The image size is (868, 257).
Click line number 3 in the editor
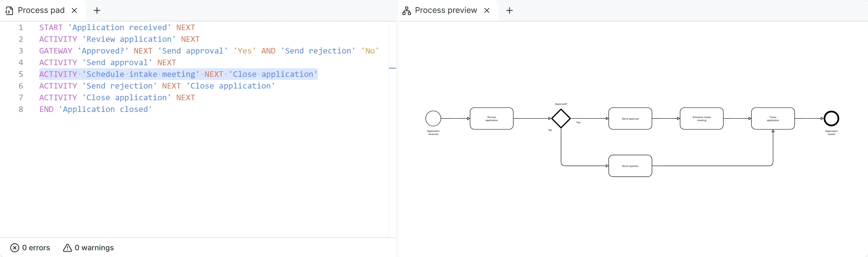[21, 51]
